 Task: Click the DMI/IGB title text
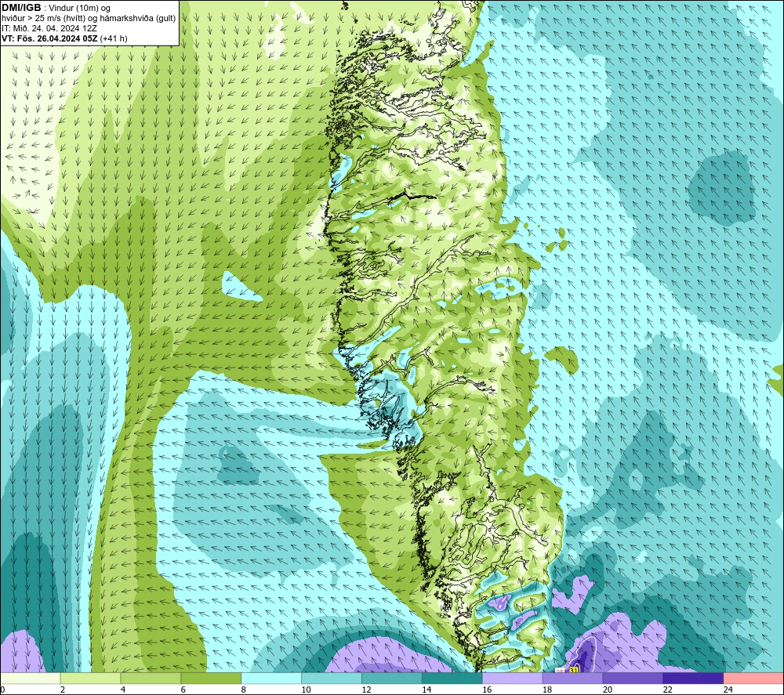click(21, 8)
